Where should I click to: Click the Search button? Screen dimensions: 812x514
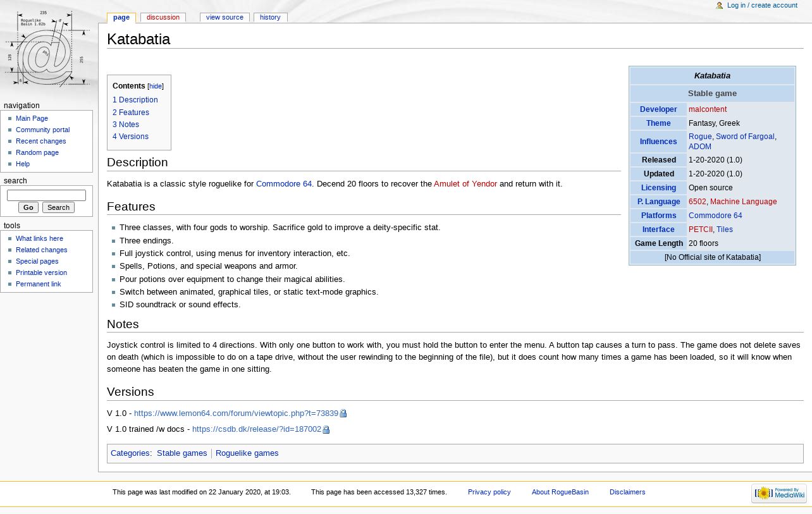click(58, 207)
